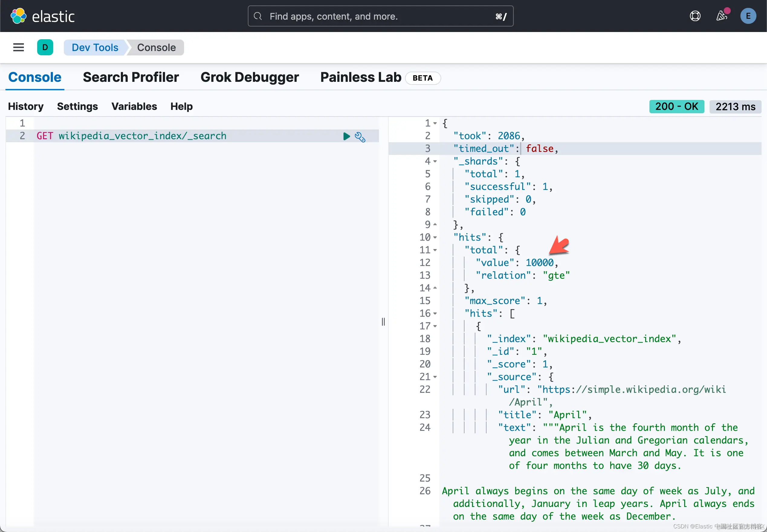Switch to the Search Profiler tab

[x=131, y=77]
